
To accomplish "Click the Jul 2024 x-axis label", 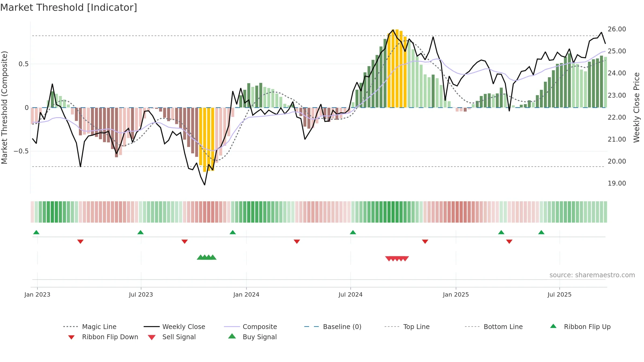I will coord(350,294).
